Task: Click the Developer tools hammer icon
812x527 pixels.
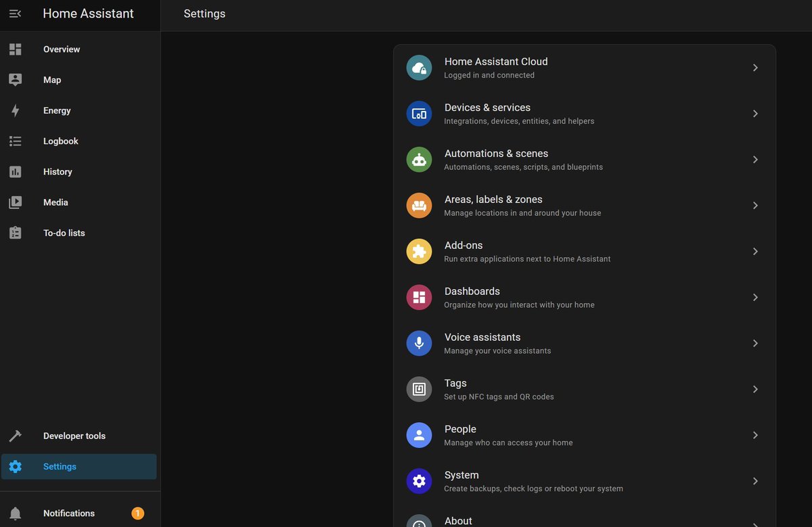Action: coord(15,436)
